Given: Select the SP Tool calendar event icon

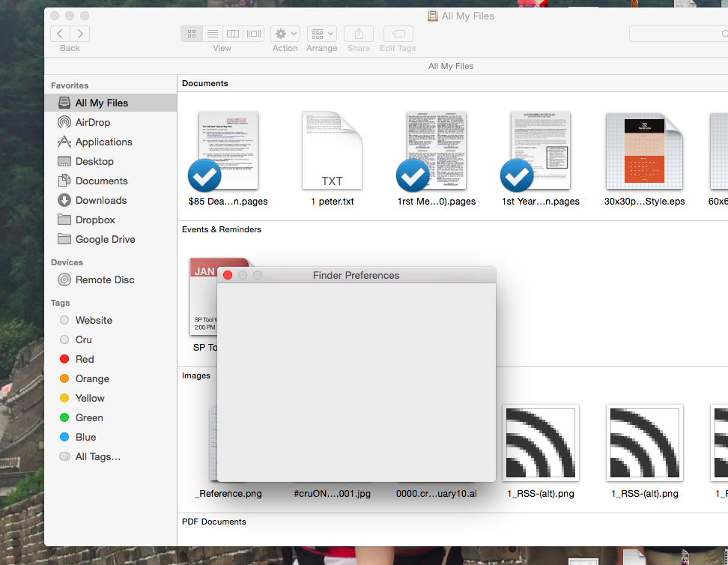Looking at the screenshot, I should coord(204,297).
